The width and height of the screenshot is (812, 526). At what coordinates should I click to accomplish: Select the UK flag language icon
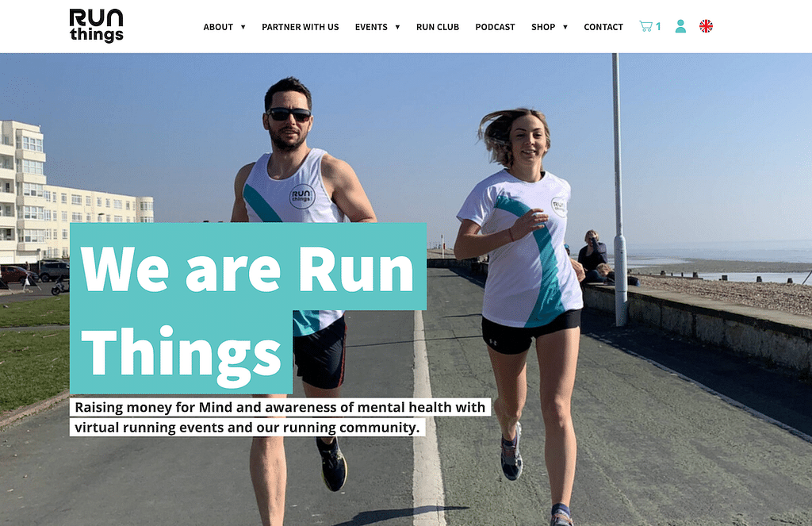coord(706,26)
